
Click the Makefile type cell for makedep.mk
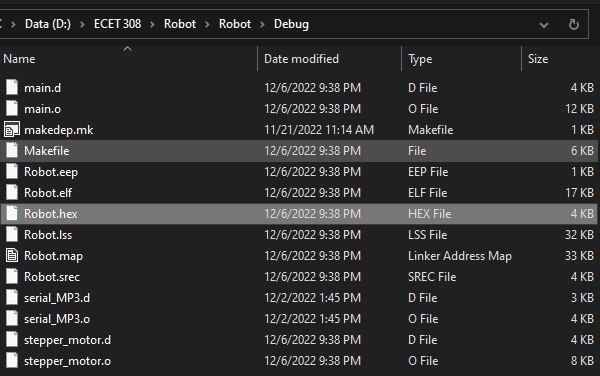click(430, 130)
